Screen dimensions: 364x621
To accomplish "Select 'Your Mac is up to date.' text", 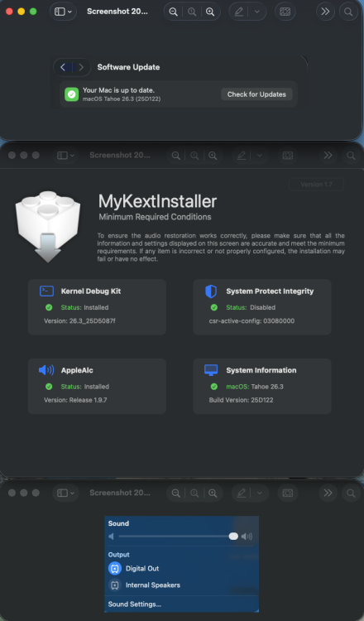I will pos(118,90).
